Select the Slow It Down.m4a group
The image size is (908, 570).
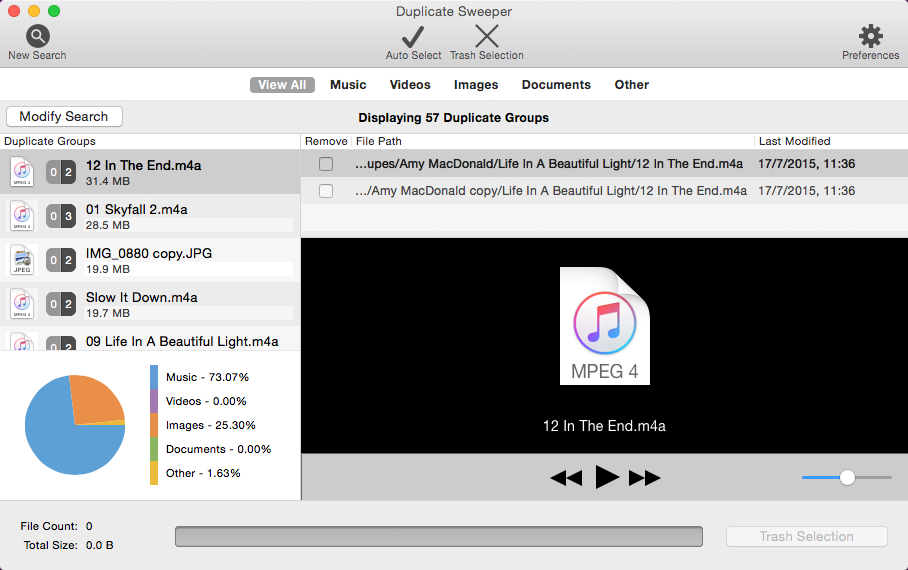(150, 304)
